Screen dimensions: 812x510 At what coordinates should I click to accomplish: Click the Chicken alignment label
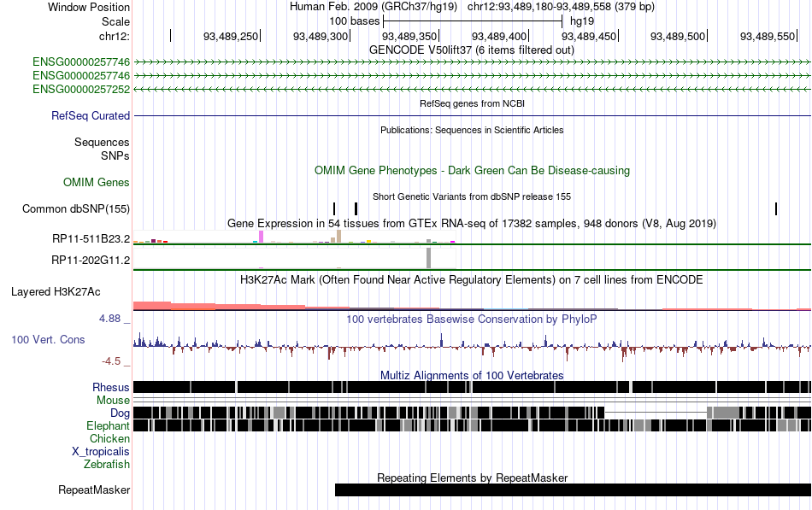pyautogui.click(x=109, y=438)
